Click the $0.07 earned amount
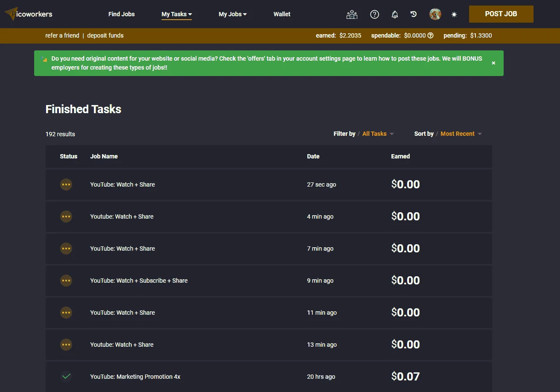Image resolution: width=560 pixels, height=392 pixels. tap(405, 376)
